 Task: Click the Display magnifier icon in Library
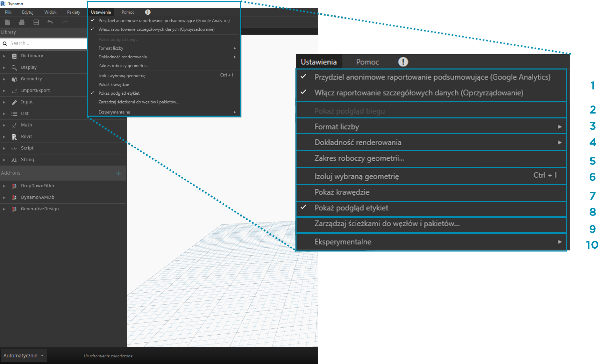(x=14, y=67)
